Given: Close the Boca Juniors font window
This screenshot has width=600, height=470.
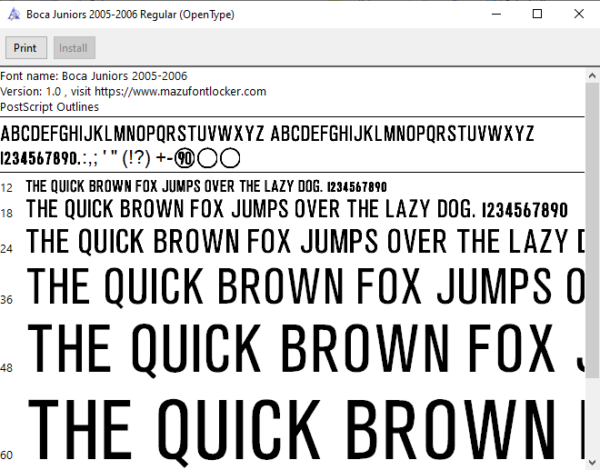Looking at the screenshot, I should (x=579, y=14).
